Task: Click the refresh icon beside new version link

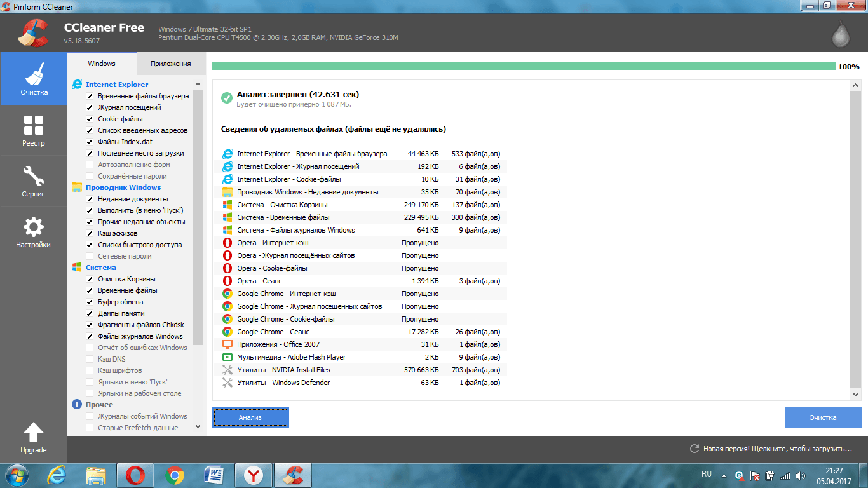Action: [x=695, y=449]
